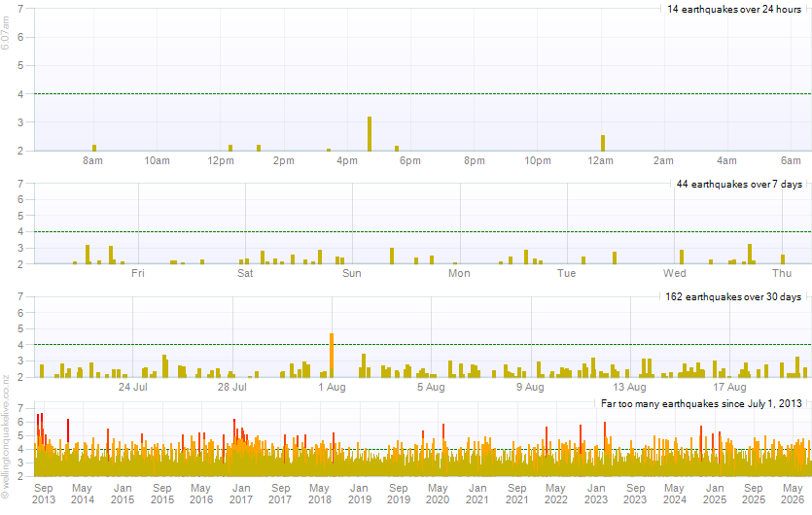Select the orange bar at 1 Aug in the 30-day chart
Screen dimensions: 812x515
pos(332,356)
